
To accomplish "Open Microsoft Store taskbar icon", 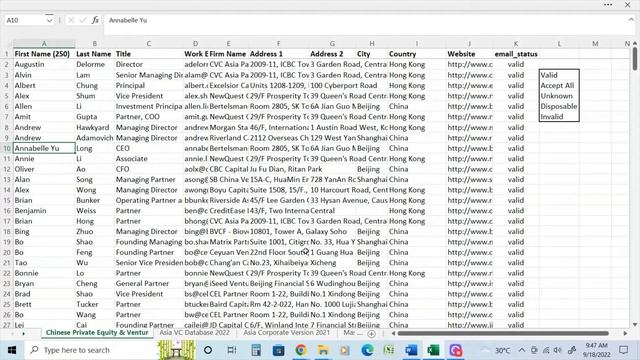I will pyautogui.click(x=278, y=350).
